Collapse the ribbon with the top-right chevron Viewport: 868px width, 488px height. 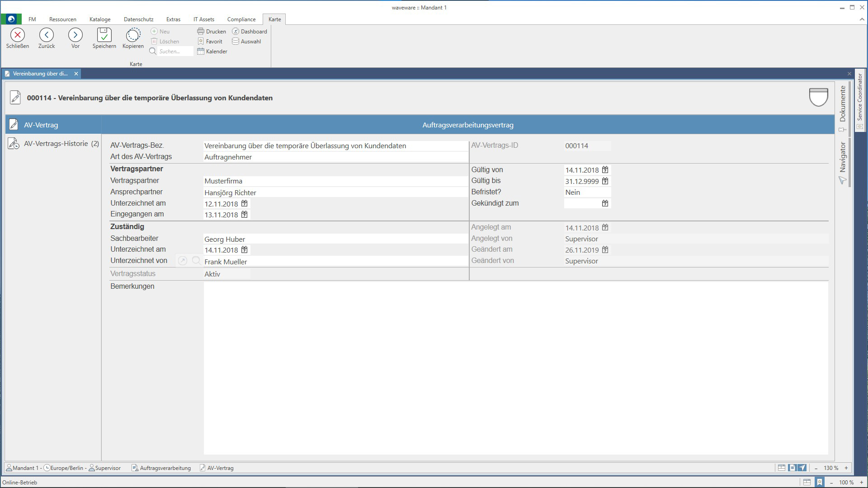[x=862, y=19]
